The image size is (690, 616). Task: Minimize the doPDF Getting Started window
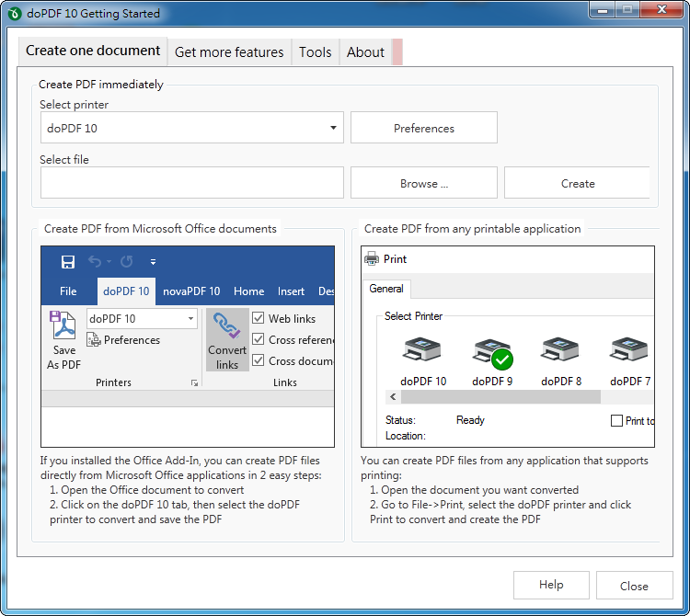point(602,10)
